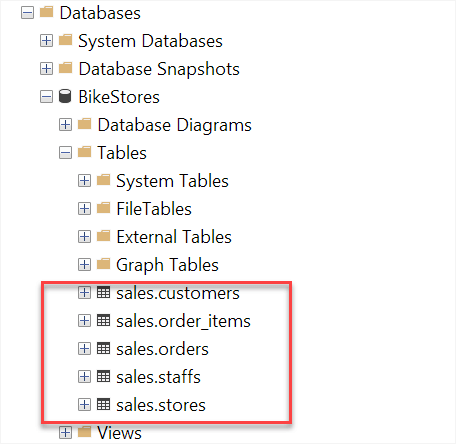Select the System Tables label
456x444 pixels.
172,181
